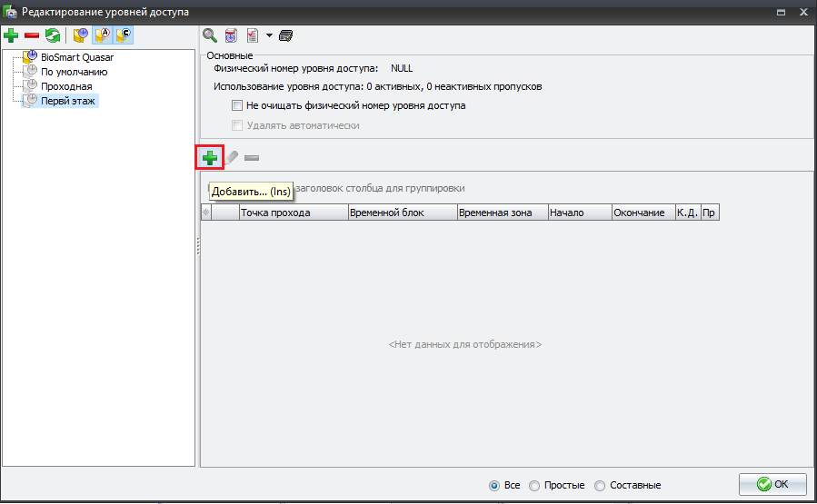Sort by 'Точка прохода' column header
Viewport: 817px width, 504px height.
pyautogui.click(x=294, y=212)
